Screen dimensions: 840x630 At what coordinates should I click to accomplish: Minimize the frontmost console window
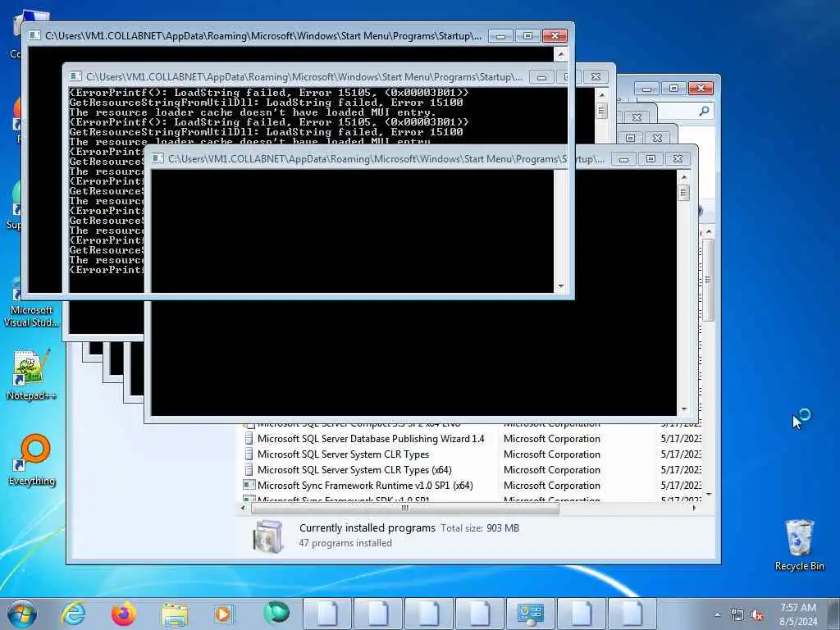coord(500,35)
